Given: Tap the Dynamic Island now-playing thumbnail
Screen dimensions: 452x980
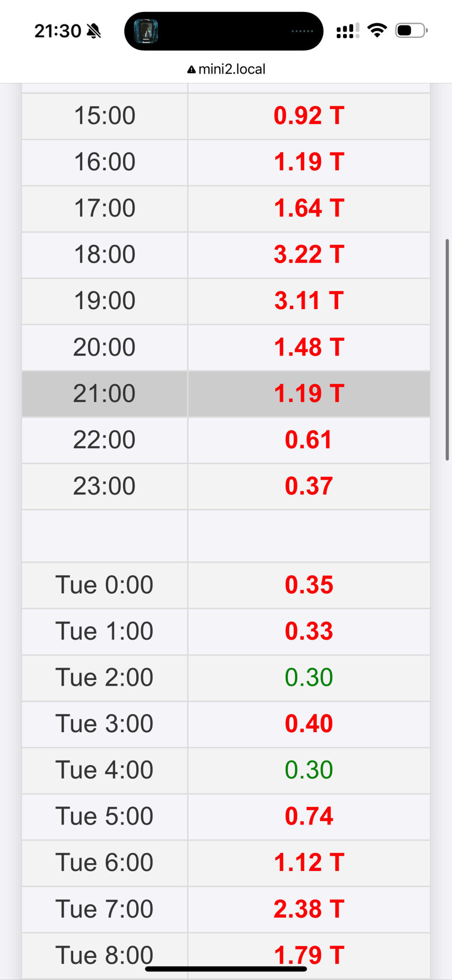Looking at the screenshot, I should coord(146,31).
